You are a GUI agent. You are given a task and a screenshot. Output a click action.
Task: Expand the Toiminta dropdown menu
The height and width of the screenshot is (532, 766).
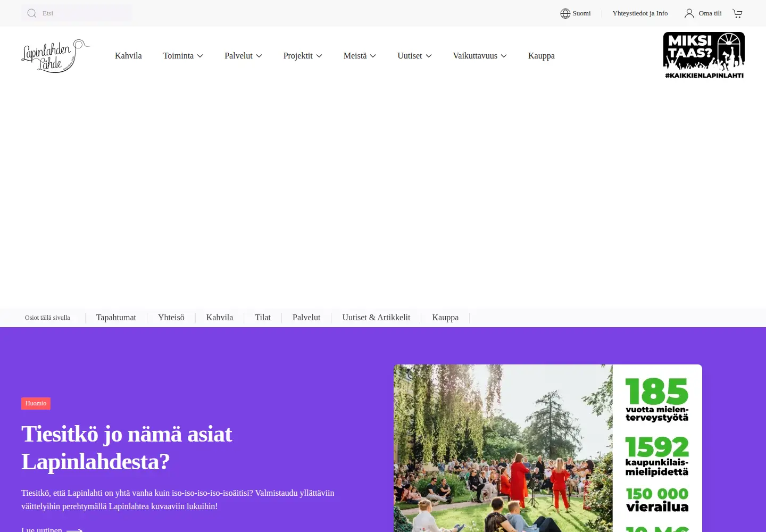pos(183,55)
